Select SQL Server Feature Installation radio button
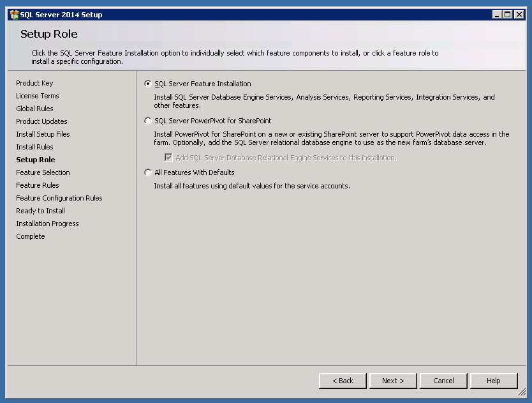Screen dimensions: 532x403 149,84
